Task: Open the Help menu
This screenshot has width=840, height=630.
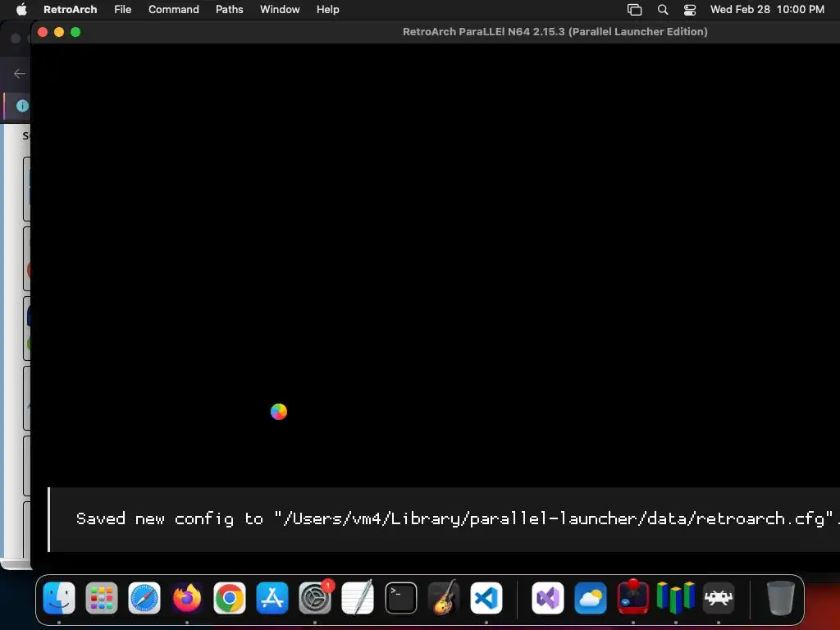Action: 328,9
